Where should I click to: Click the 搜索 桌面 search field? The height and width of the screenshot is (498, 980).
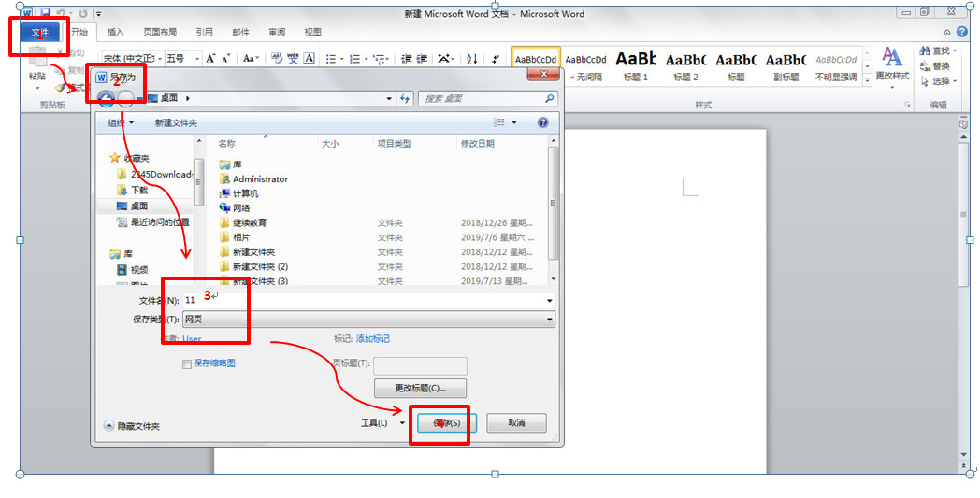coord(487,98)
